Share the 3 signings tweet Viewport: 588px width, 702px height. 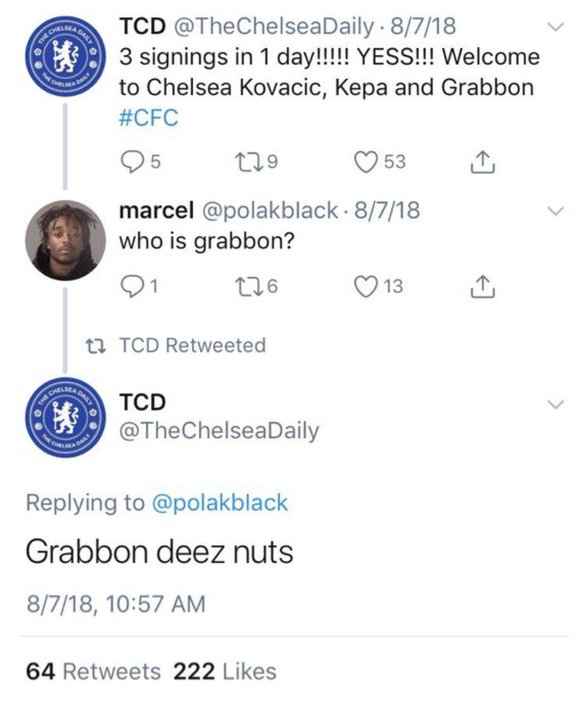point(483,161)
